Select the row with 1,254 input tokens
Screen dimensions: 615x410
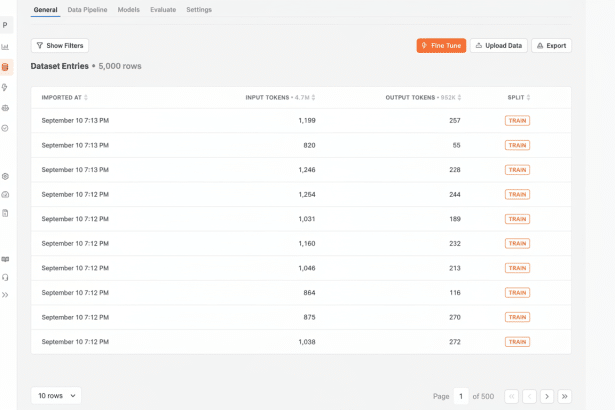point(301,194)
